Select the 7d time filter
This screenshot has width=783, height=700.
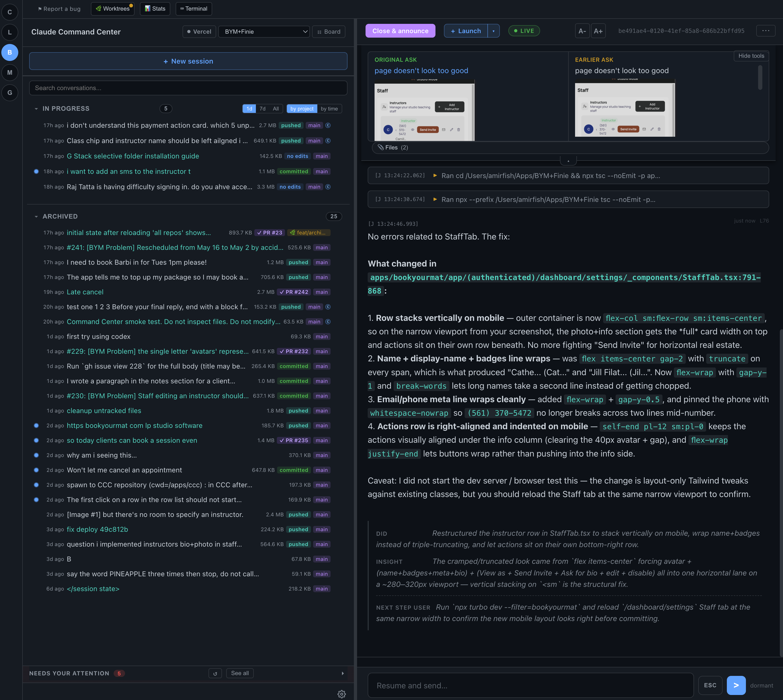point(262,108)
